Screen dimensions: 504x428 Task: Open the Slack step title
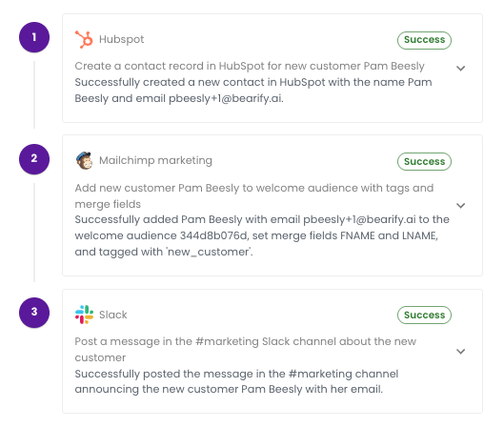[112, 315]
